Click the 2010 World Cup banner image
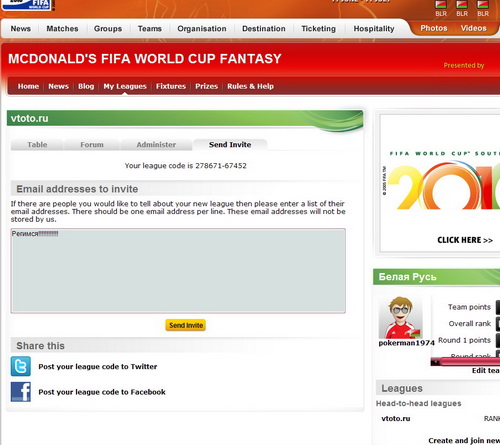The height and width of the screenshot is (445, 500). tap(440, 183)
